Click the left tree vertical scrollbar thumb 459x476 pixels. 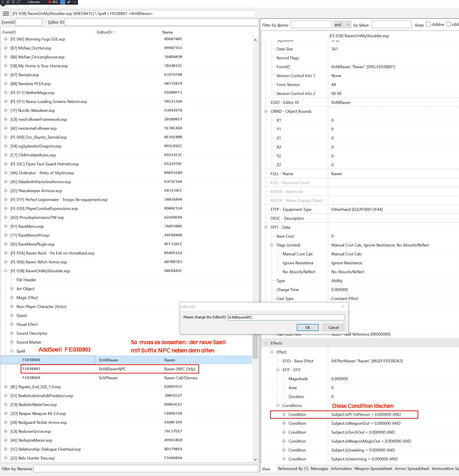[x=255, y=346]
